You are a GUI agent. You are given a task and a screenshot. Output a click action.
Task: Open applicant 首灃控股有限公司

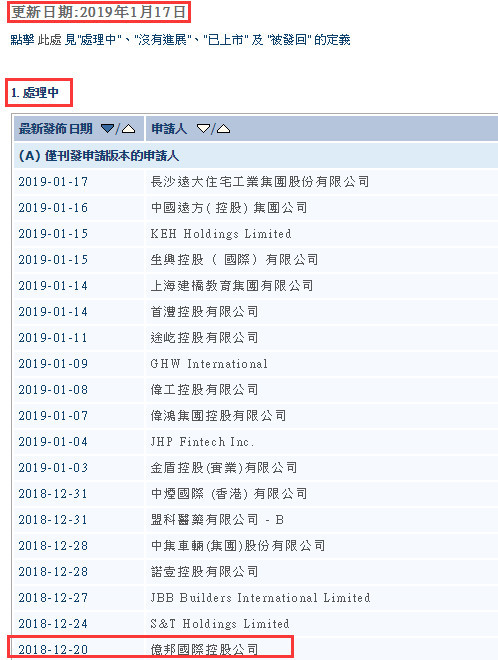pyautogui.click(x=204, y=311)
